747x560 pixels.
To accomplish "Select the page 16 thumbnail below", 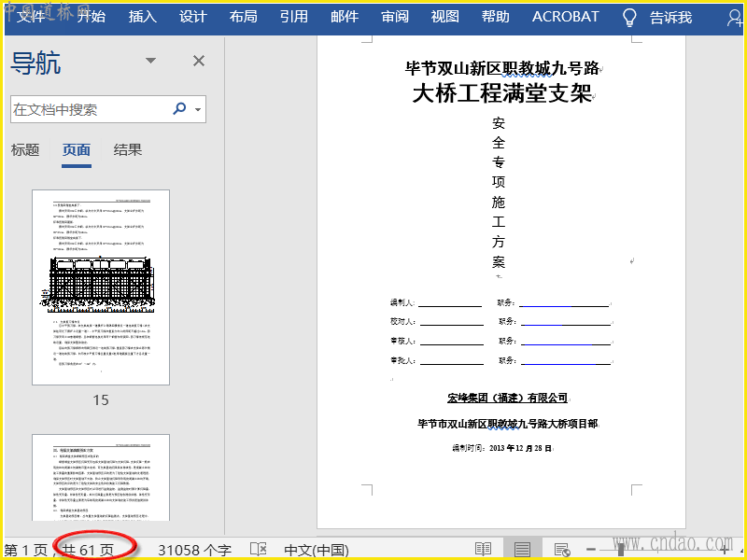I will [x=101, y=477].
